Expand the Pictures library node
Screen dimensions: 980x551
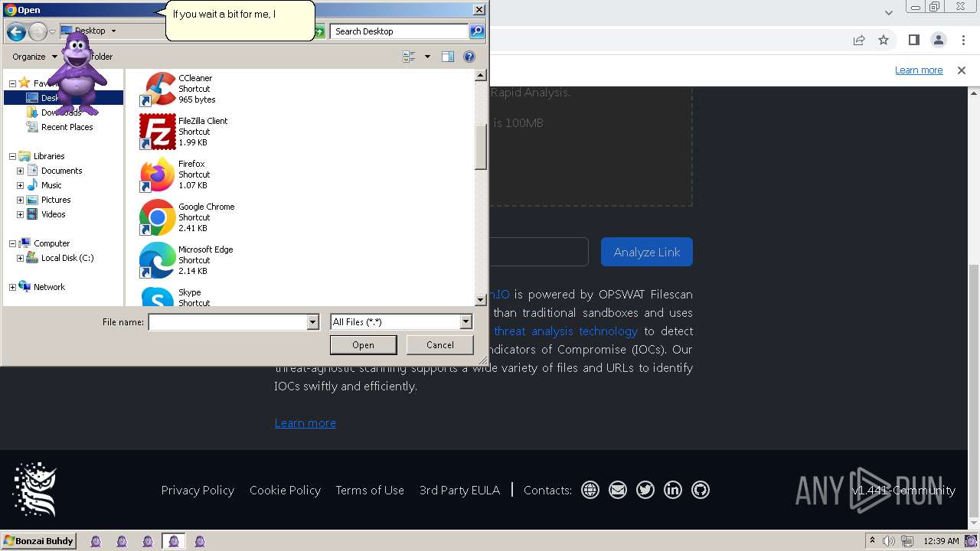coord(20,200)
